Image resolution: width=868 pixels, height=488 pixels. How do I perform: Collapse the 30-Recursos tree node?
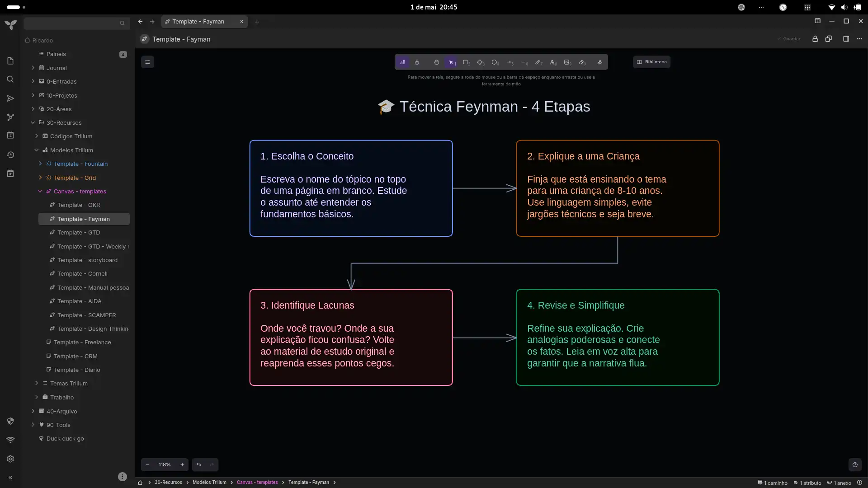33,122
